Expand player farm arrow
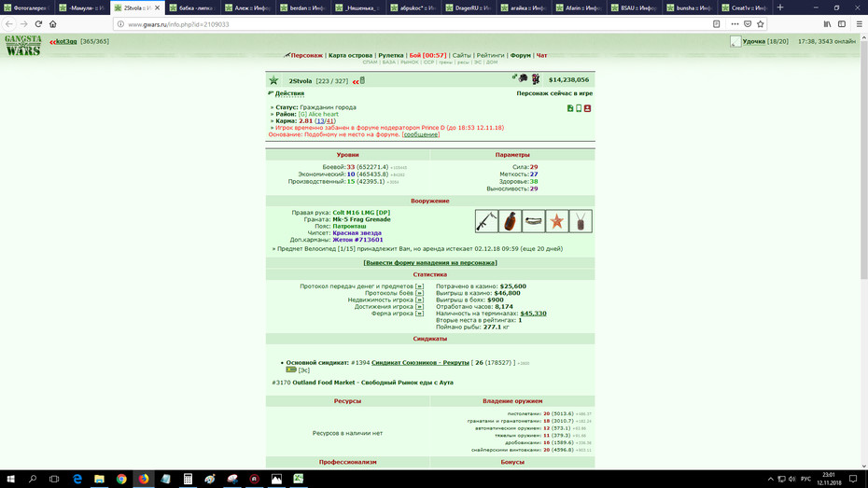Screen dimensions: 868x488 click(x=419, y=314)
